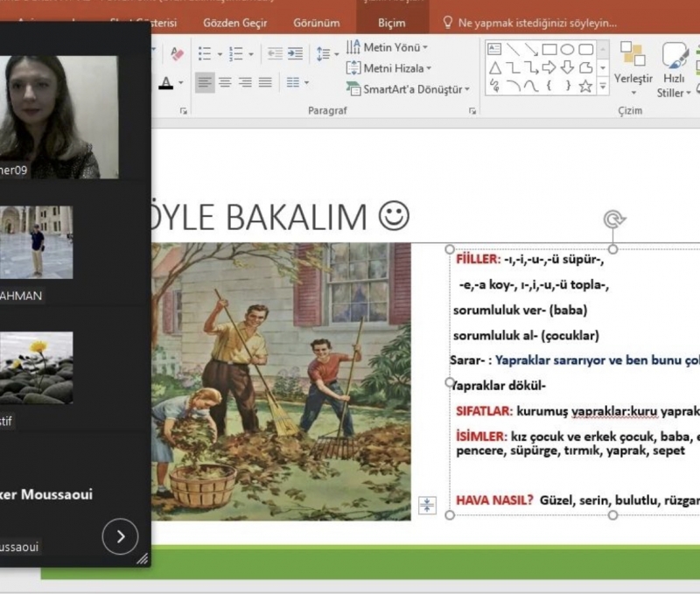Select the arrow line shape

[x=531, y=49]
